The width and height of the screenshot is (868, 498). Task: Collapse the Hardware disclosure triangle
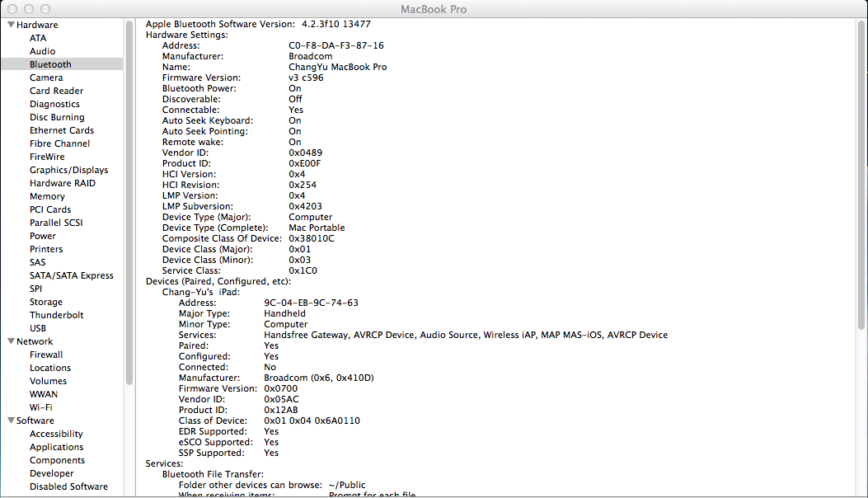pyautogui.click(x=11, y=25)
